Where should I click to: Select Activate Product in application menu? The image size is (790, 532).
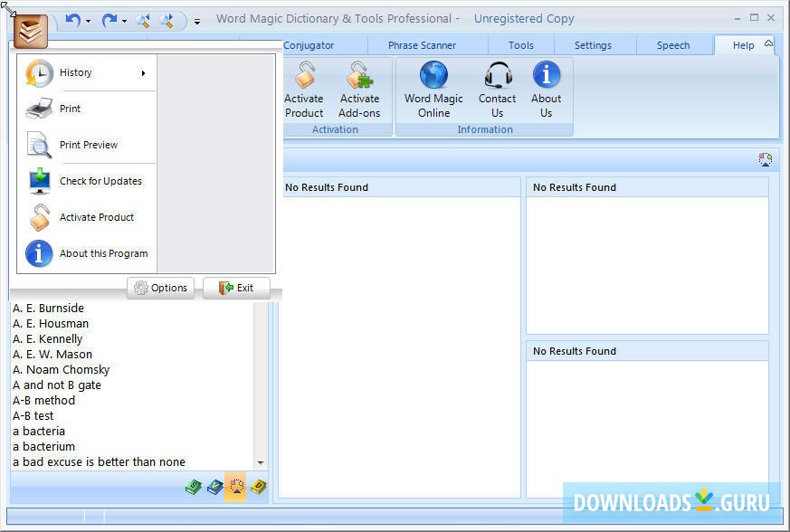click(87, 217)
